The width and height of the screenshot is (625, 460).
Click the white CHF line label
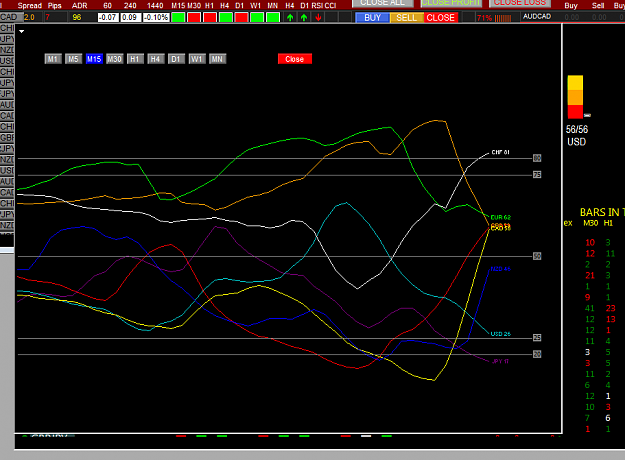tap(500, 152)
